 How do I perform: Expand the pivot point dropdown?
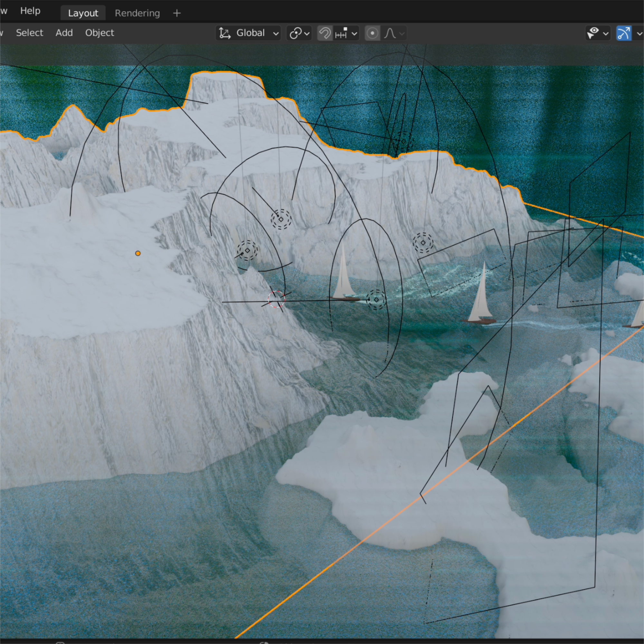[x=299, y=33]
